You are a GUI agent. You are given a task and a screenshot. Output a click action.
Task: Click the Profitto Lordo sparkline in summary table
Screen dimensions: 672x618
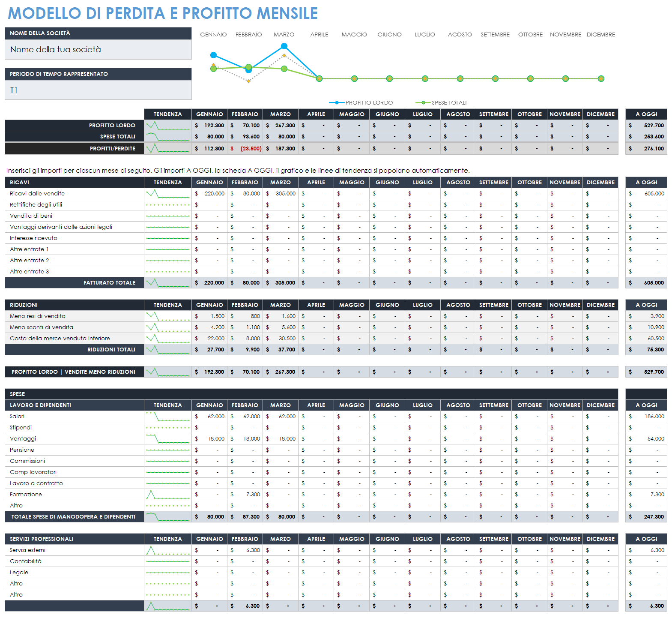click(168, 126)
